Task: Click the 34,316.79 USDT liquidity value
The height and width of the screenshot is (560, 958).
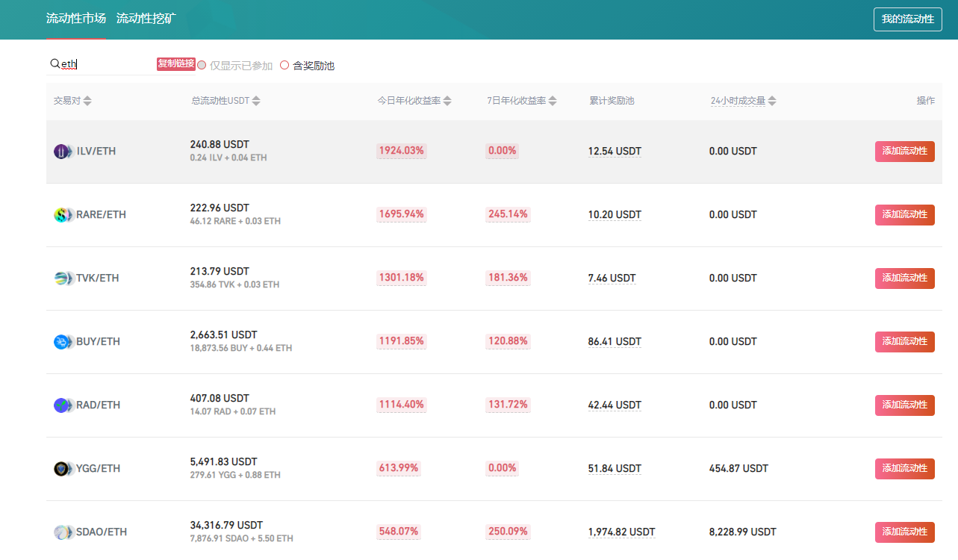Action: pos(226,525)
